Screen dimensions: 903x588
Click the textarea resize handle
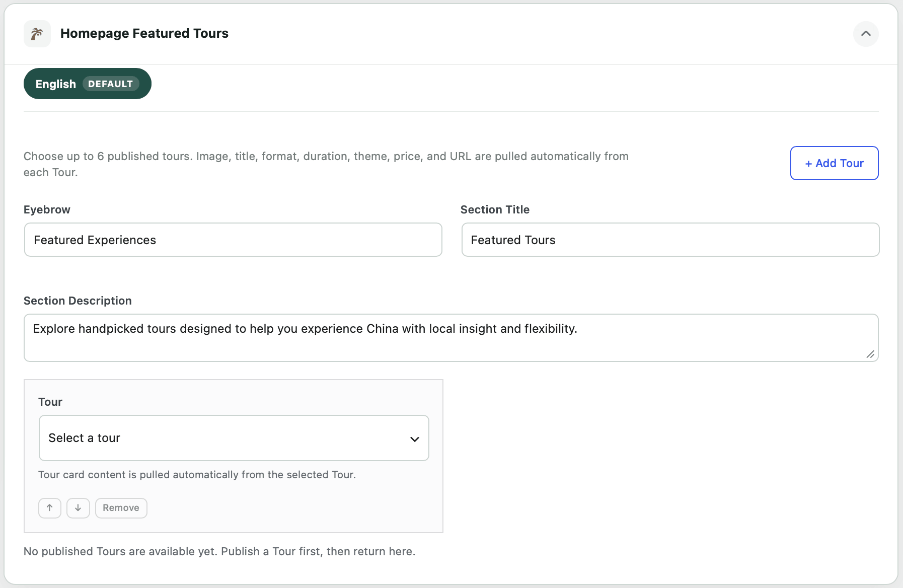pos(870,354)
